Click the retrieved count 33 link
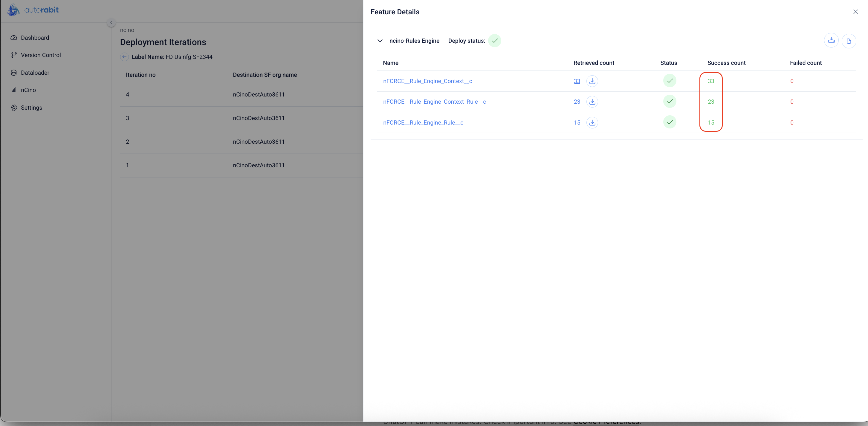 tap(577, 81)
